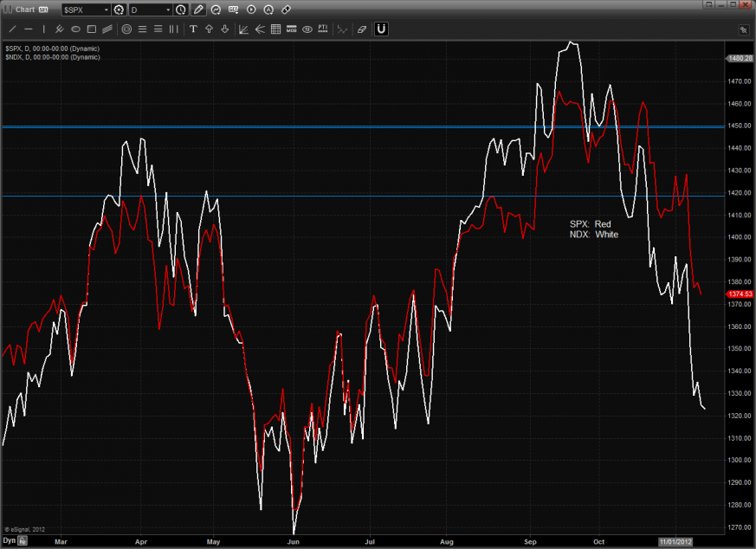Select the ellipse drawing tool
Image resolution: width=756 pixels, height=549 pixels.
click(75, 29)
